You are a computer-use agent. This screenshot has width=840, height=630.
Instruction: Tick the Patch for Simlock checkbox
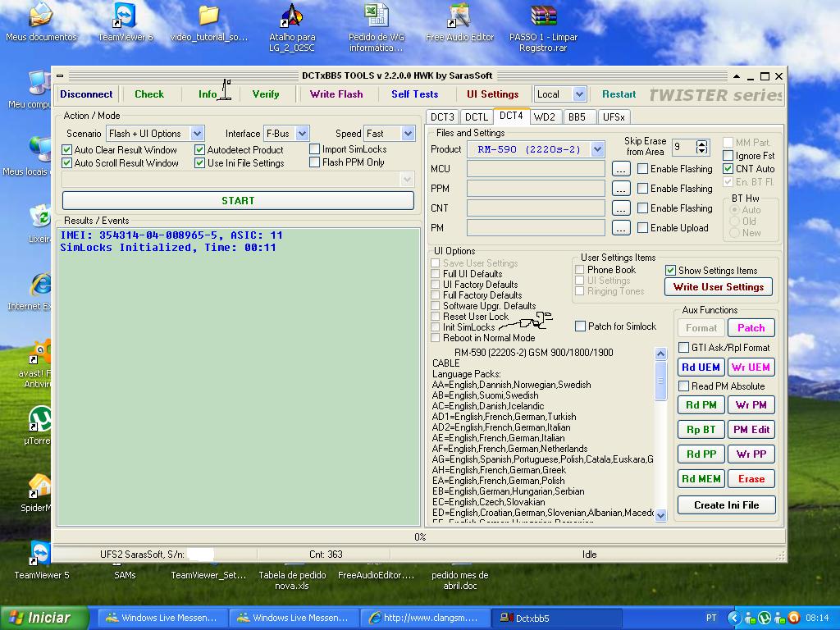[x=580, y=326]
